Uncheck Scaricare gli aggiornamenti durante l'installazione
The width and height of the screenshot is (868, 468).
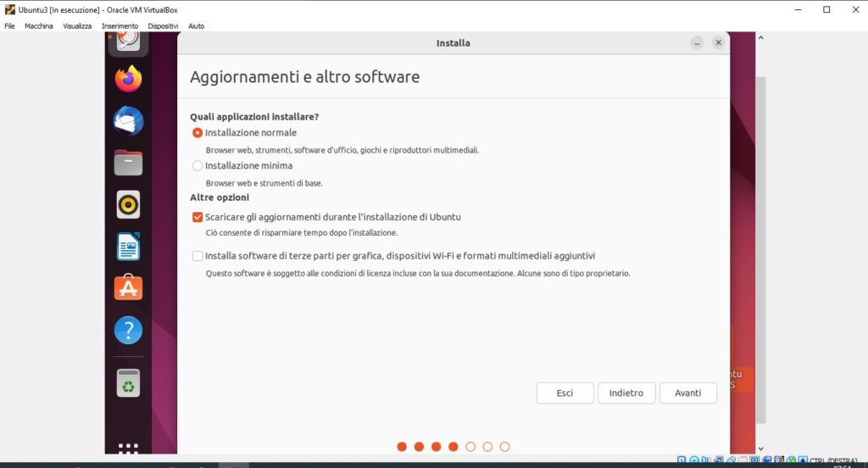tap(198, 217)
